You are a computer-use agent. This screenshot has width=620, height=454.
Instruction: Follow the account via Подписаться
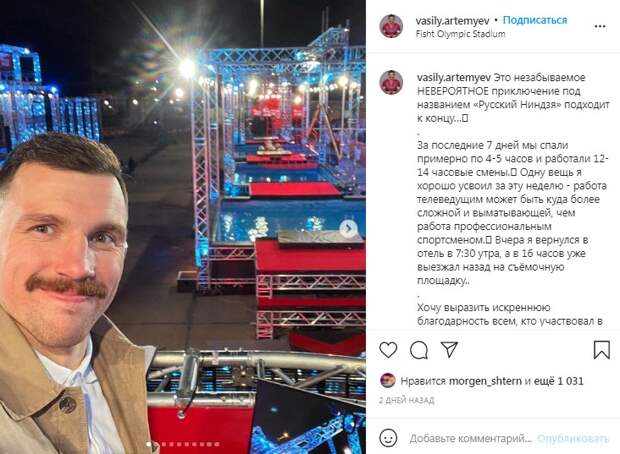click(x=535, y=20)
